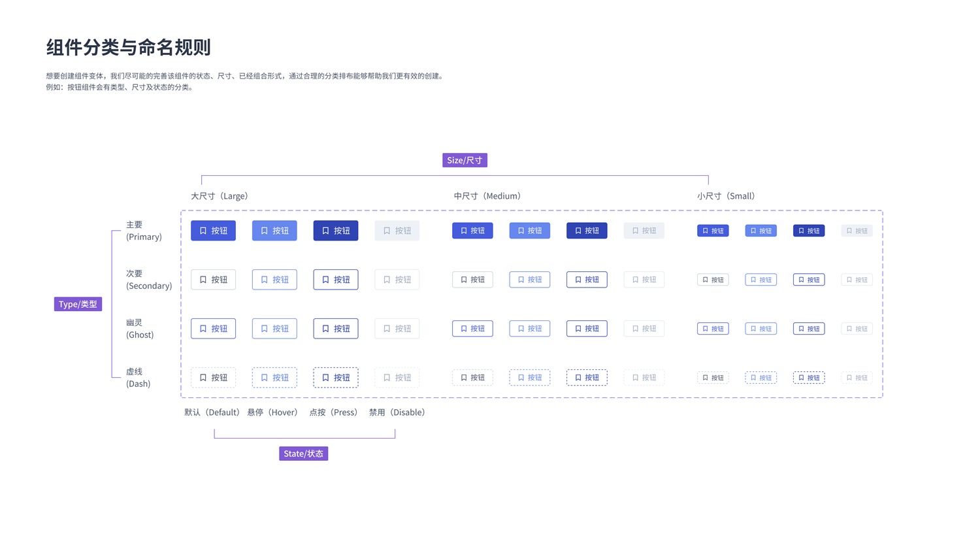Click bookmark icon in medium primary press button
Image resolution: width=980 pixels, height=551 pixels.
point(578,231)
